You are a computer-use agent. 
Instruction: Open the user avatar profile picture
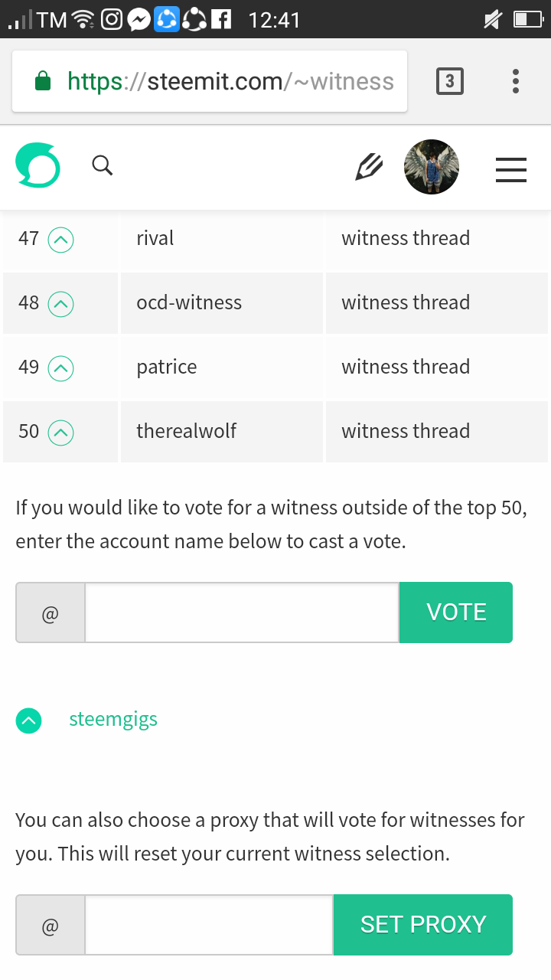(x=432, y=167)
